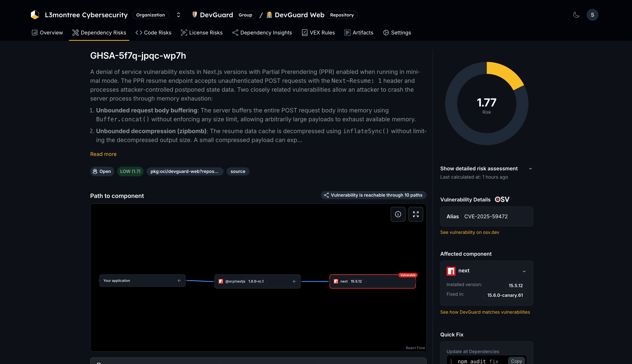Open the Dependency Insights tab

tap(262, 33)
